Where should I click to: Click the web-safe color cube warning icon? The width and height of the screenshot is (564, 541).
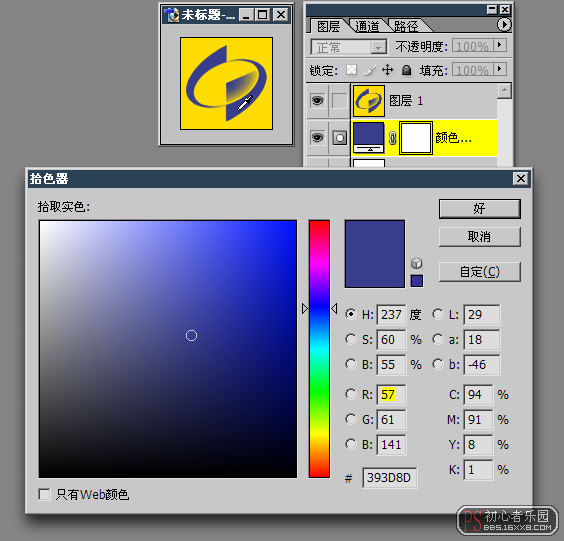click(417, 263)
